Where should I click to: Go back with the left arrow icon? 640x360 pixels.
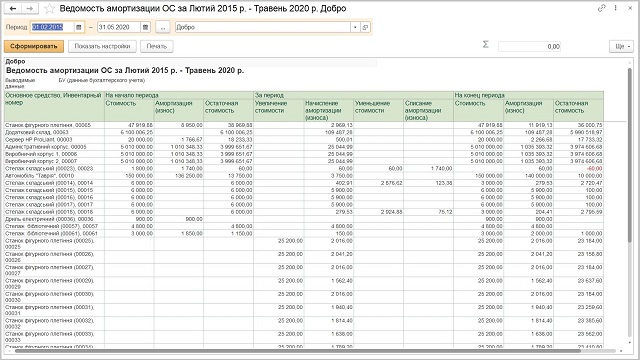13,8
